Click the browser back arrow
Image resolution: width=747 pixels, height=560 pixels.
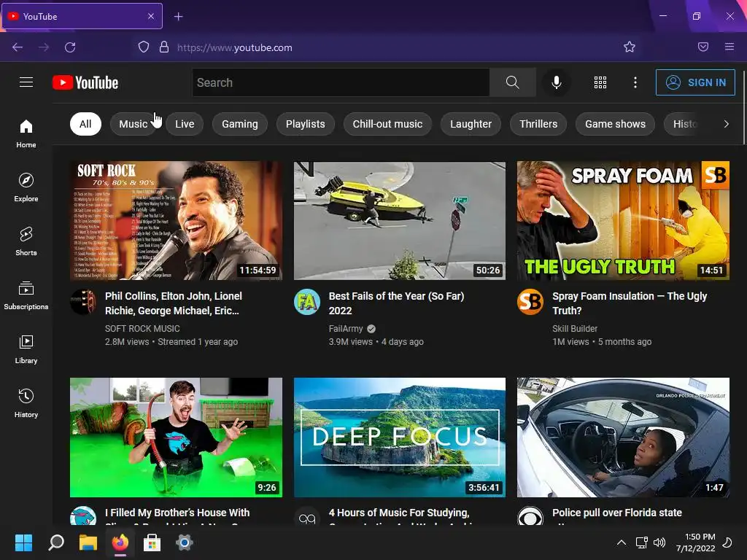tap(18, 47)
